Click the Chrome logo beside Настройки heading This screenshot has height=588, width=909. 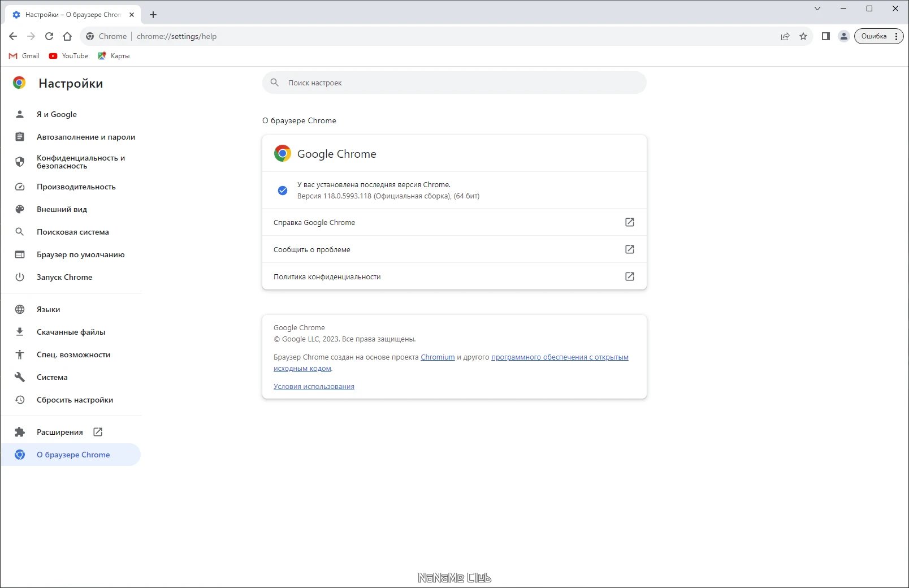tap(19, 83)
